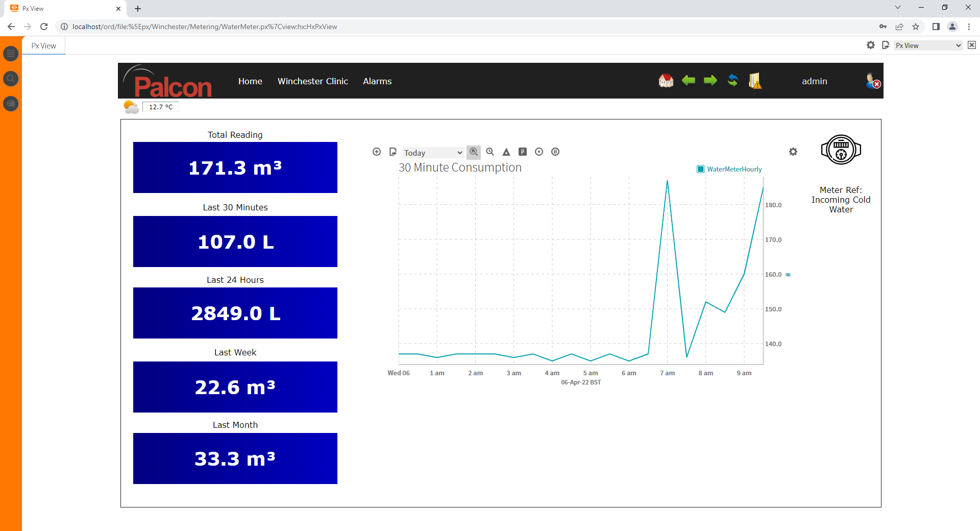Select the Px View tab

click(43, 45)
